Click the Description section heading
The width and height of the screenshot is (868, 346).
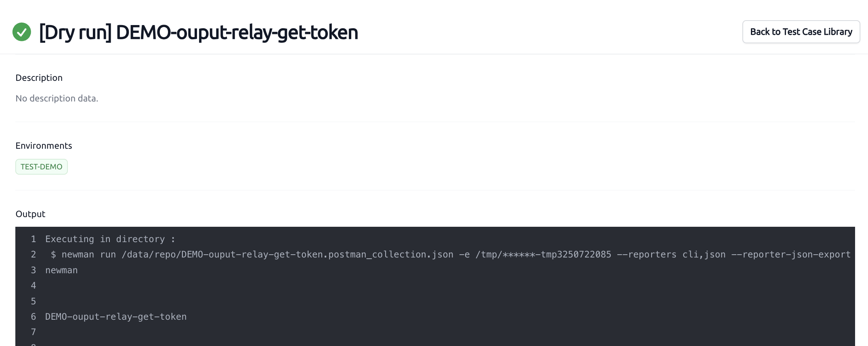[39, 78]
